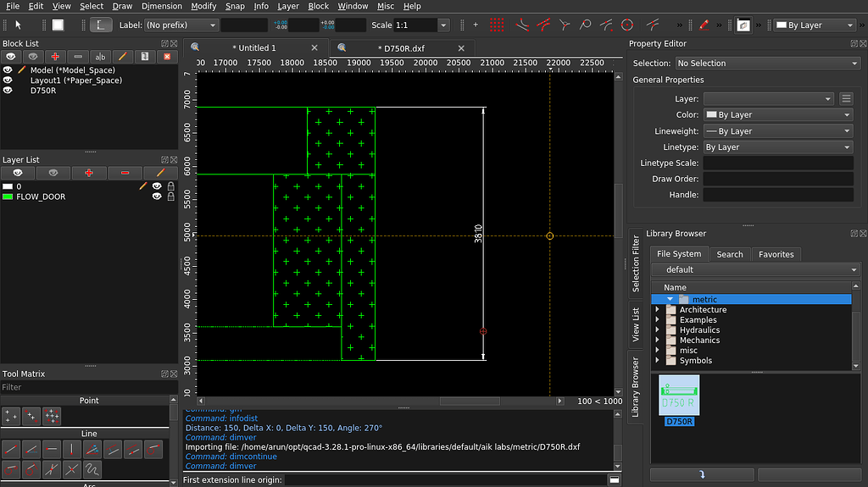
Task: Select snap to intersection tool
Action: 564,25
